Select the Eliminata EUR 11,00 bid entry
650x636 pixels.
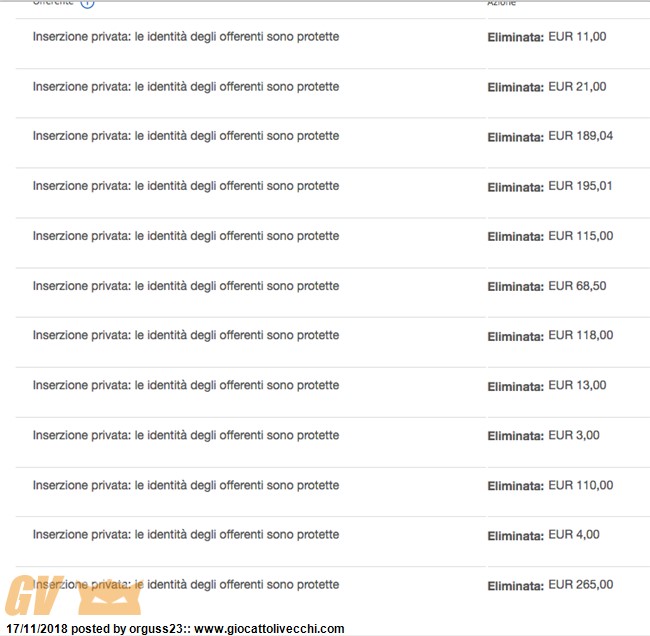pos(546,37)
